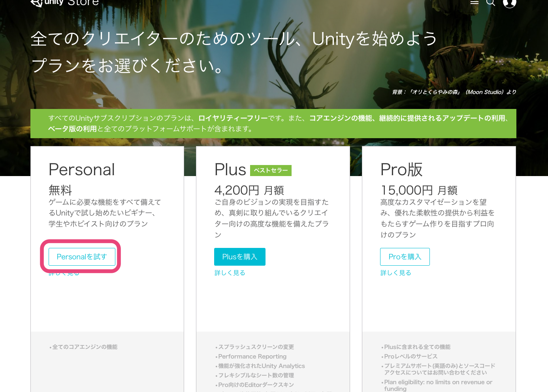Image resolution: width=548 pixels, height=392 pixels.
Task: Open the user account avatar icon
Action: [x=510, y=2]
